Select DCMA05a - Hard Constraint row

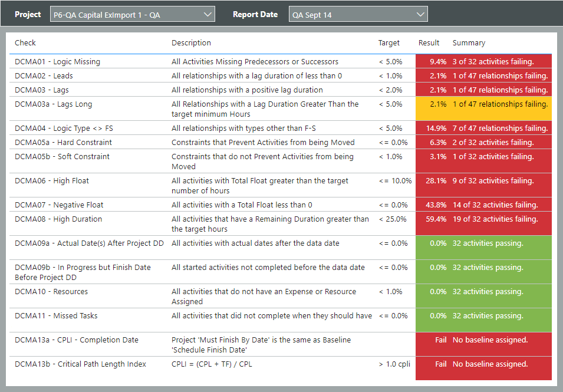tap(63, 143)
